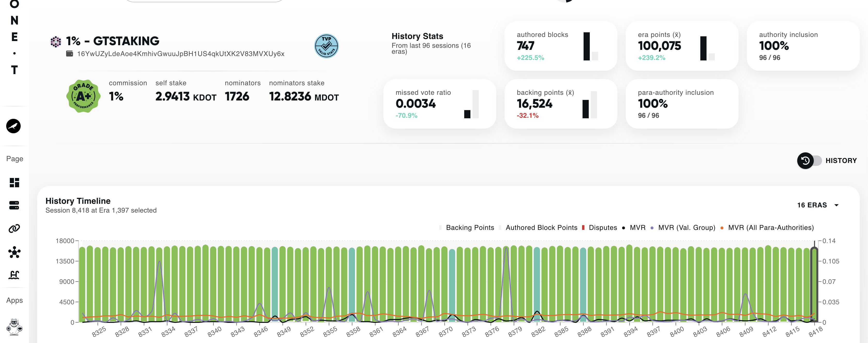Image resolution: width=868 pixels, height=343 pixels.
Task: Click 'From last 96 sessions (16 eras)' text
Action: point(431,49)
